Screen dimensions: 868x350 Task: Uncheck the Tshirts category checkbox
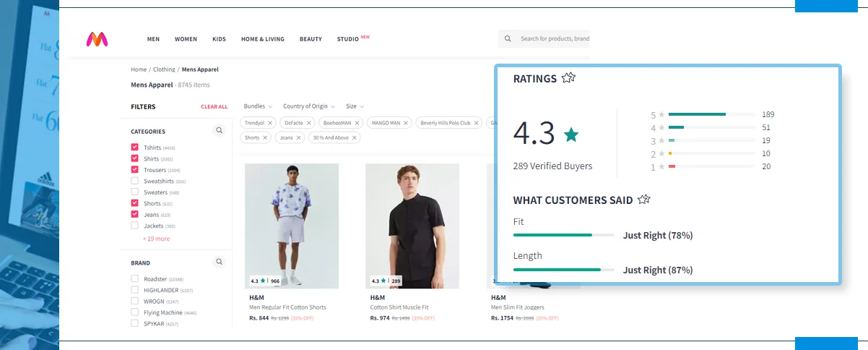pyautogui.click(x=134, y=148)
